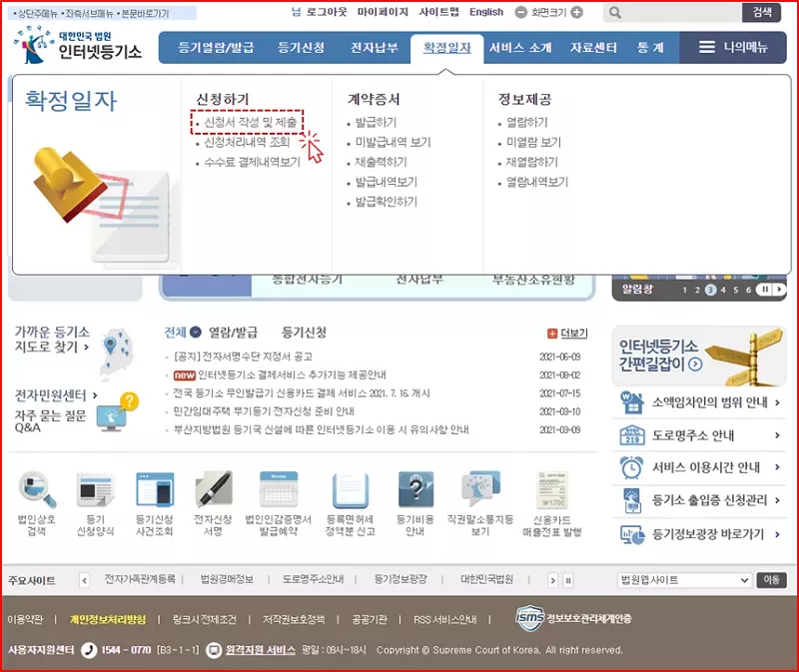Click the map icon for 가까운 등기소

coord(117,352)
